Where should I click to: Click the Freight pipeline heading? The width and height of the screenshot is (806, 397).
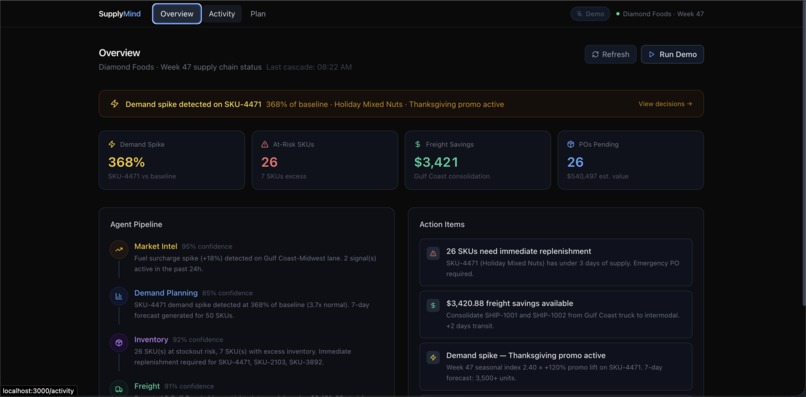(x=147, y=386)
